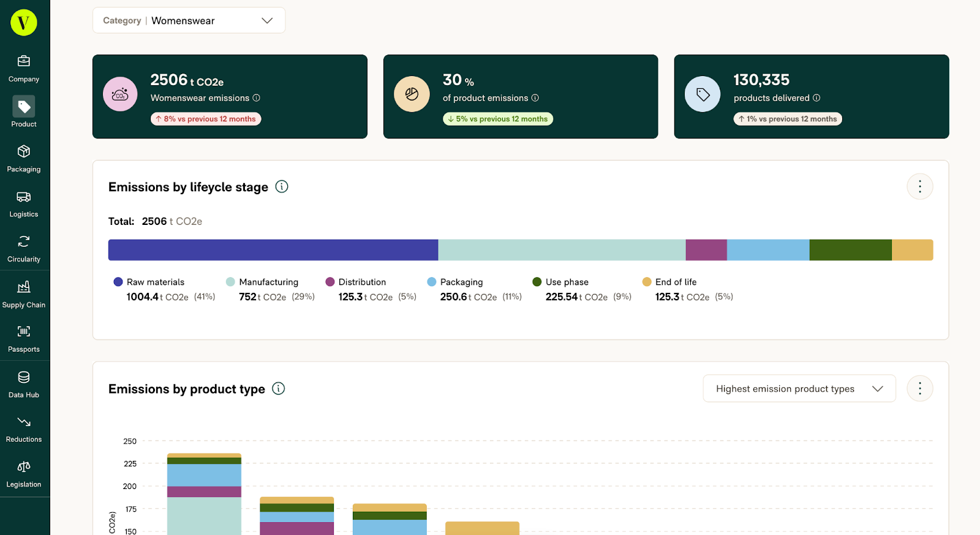The height and width of the screenshot is (535, 980).
Task: Click info icon beside Womenswear emissions
Action: pos(257,98)
